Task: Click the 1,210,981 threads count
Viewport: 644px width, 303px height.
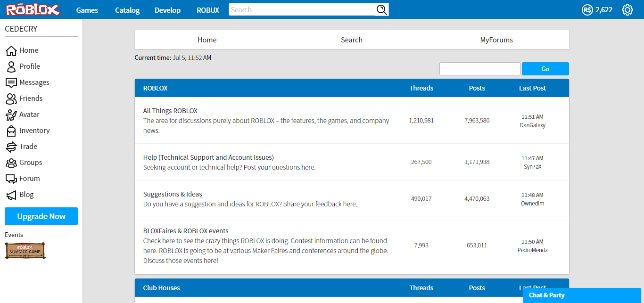Action: (x=421, y=121)
